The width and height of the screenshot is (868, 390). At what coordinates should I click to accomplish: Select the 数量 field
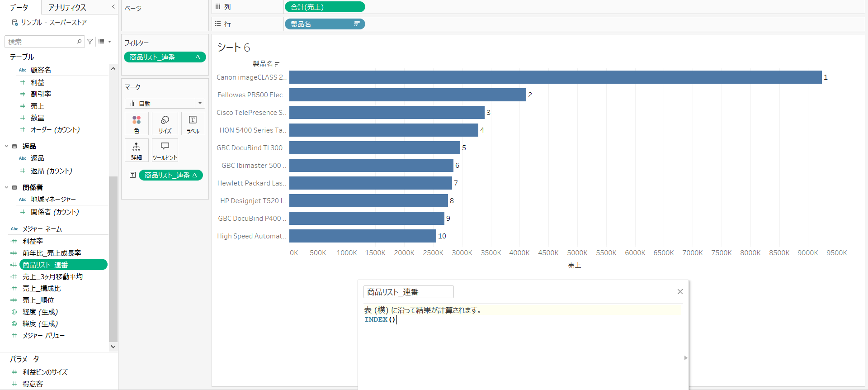coord(38,118)
